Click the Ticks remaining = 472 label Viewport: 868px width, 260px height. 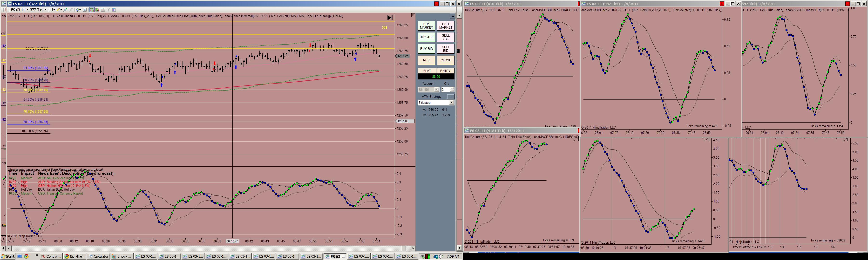point(701,126)
